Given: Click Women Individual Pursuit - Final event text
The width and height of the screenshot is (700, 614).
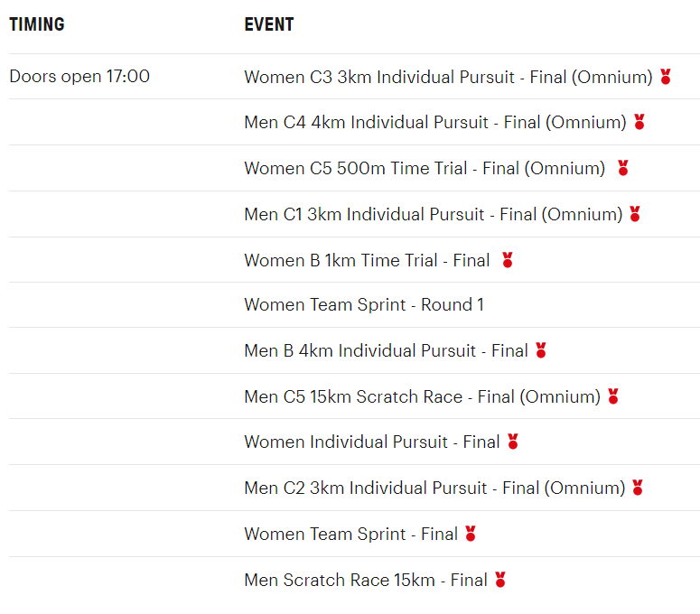Looking at the screenshot, I should point(372,442).
